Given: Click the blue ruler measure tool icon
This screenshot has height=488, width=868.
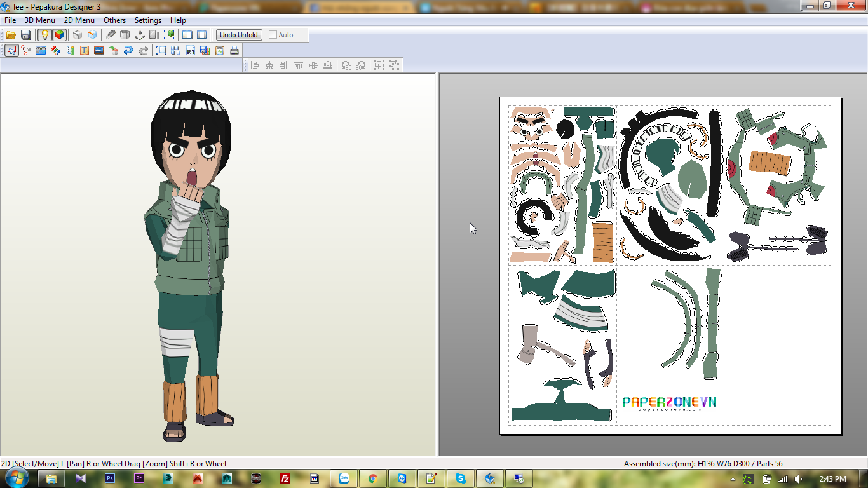Looking at the screenshot, I should [x=41, y=50].
